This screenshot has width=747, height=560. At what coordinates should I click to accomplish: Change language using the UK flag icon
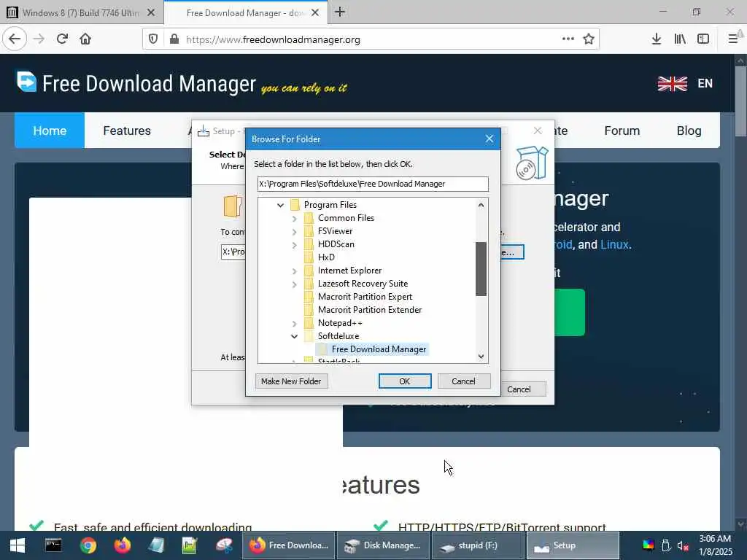(x=672, y=84)
